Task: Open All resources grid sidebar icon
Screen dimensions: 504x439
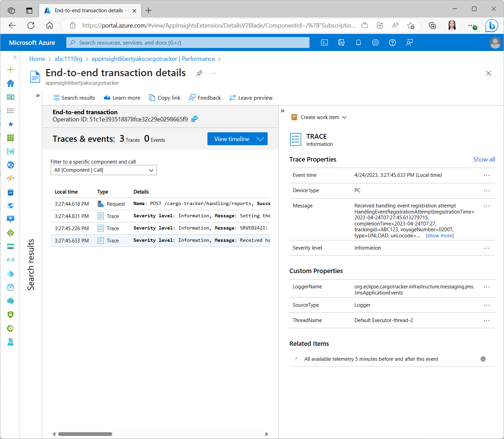Action: tap(11, 138)
